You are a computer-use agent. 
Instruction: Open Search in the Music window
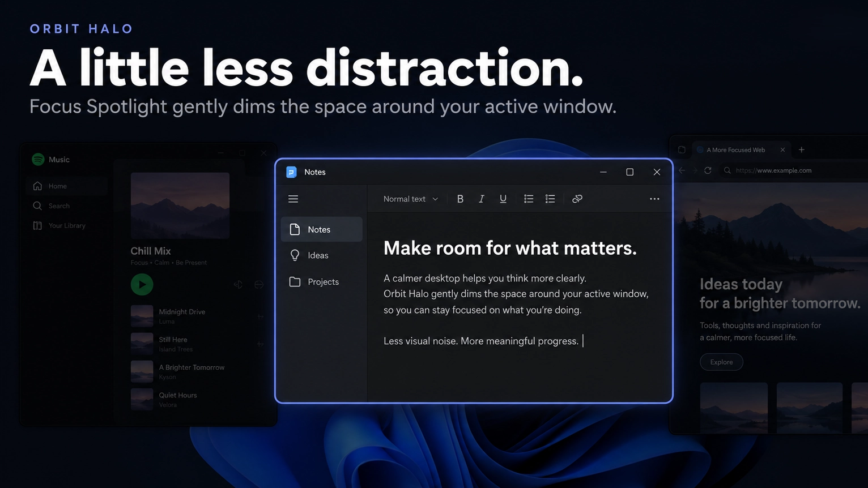click(x=67, y=206)
